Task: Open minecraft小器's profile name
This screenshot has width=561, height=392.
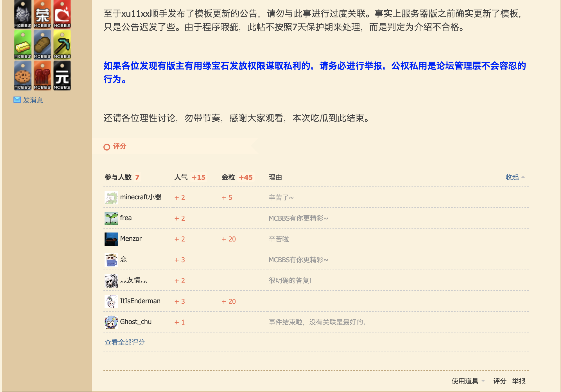Action: click(x=141, y=197)
